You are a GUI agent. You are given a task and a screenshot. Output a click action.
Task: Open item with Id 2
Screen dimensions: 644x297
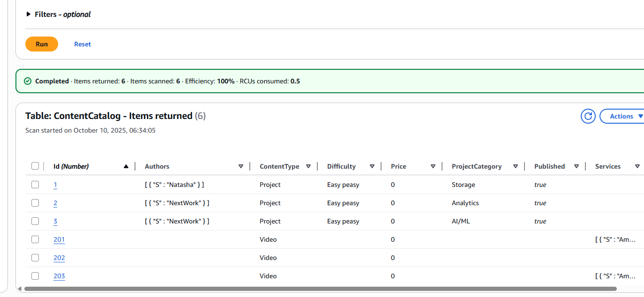[x=55, y=203]
